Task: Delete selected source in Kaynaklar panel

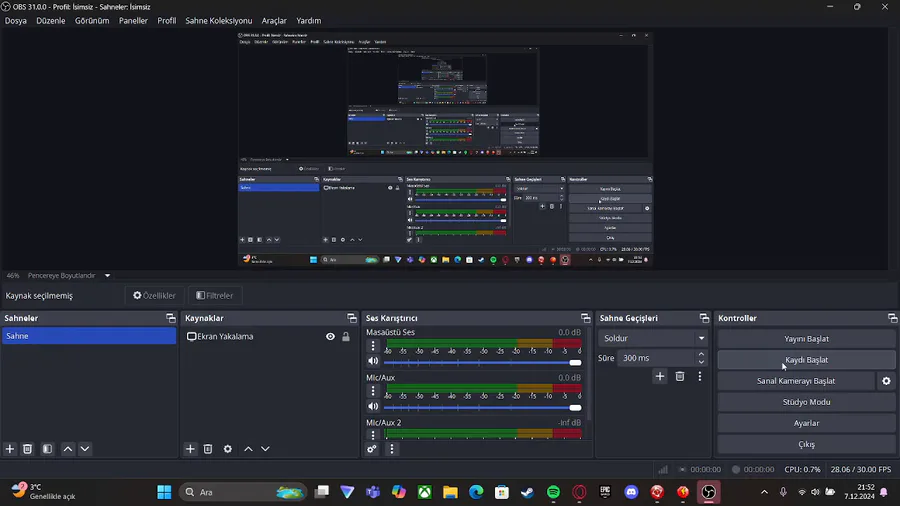Action: [208, 449]
